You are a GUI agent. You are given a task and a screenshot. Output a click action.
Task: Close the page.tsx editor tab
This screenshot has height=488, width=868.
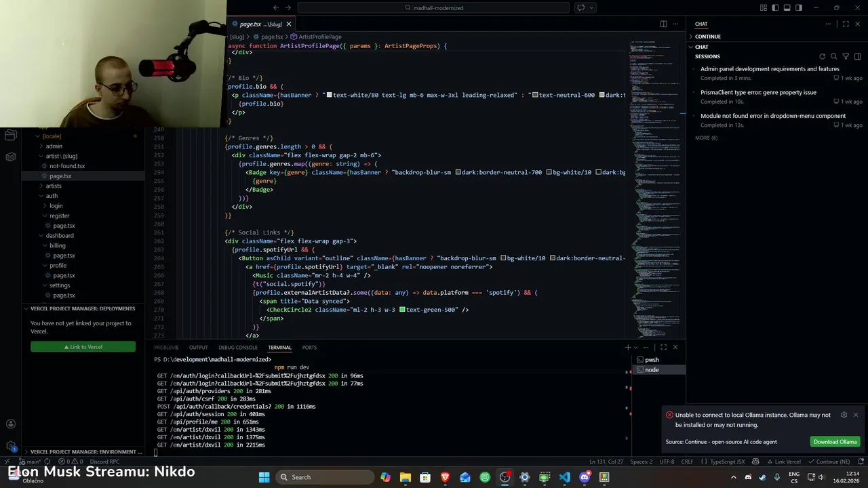coord(288,24)
